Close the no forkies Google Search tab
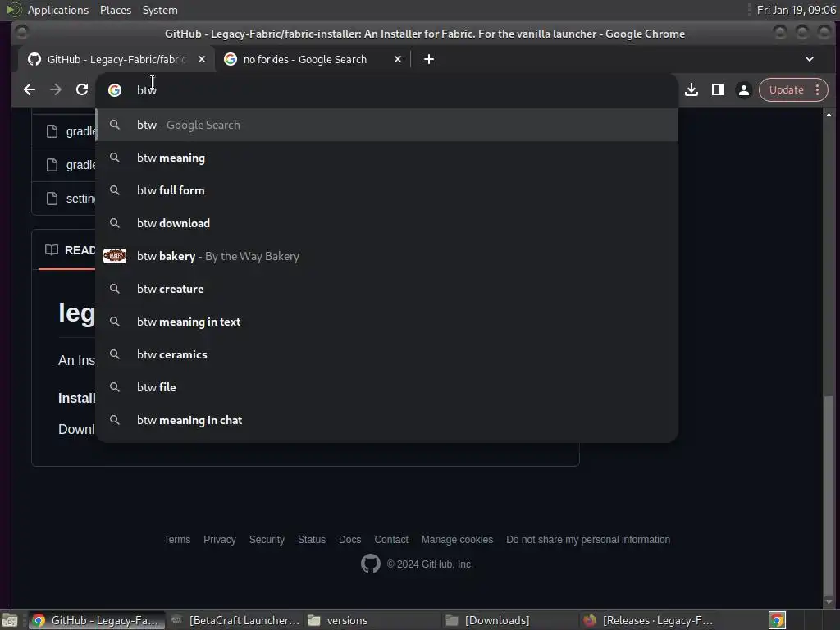 (x=398, y=59)
